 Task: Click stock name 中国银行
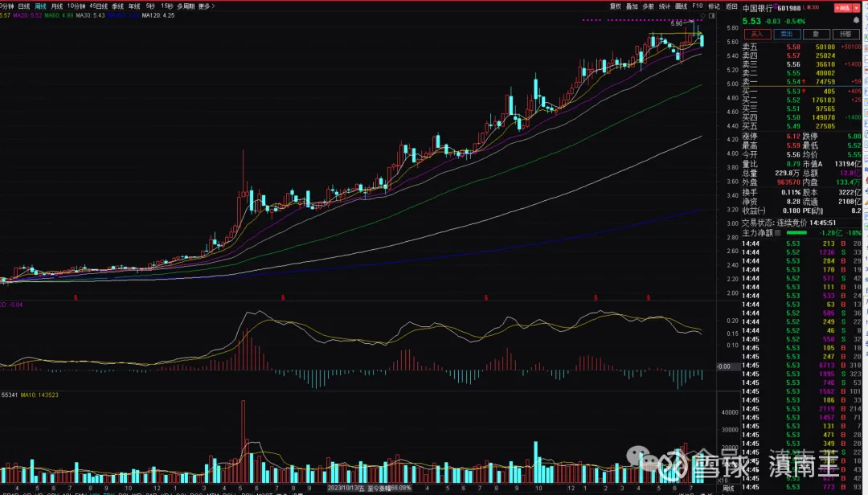[757, 8]
